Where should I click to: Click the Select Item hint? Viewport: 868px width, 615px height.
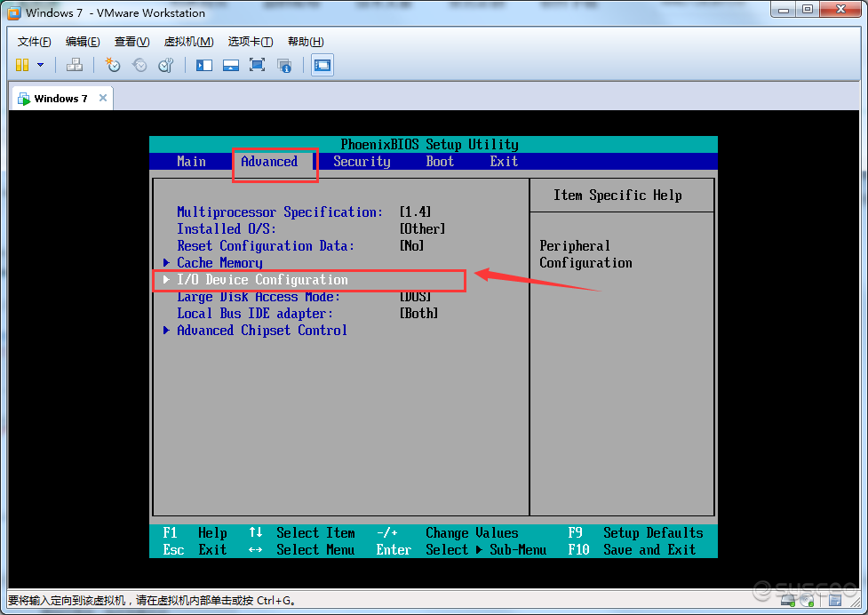pos(315,532)
